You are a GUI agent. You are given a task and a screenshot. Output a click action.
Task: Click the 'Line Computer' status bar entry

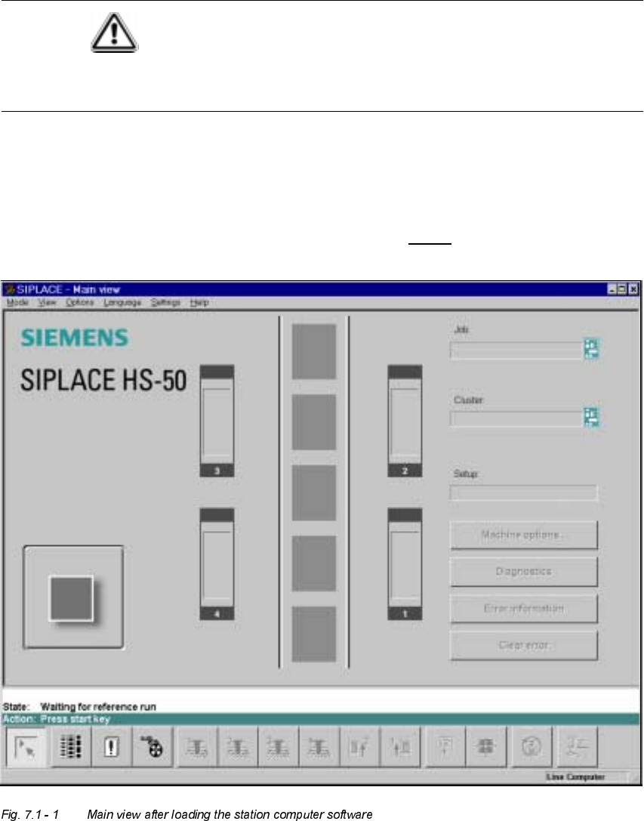coord(575,777)
